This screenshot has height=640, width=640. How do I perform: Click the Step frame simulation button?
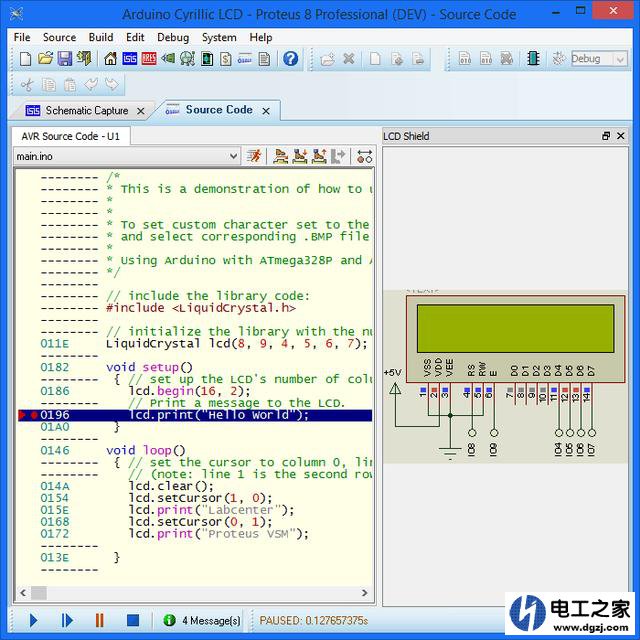click(67, 620)
